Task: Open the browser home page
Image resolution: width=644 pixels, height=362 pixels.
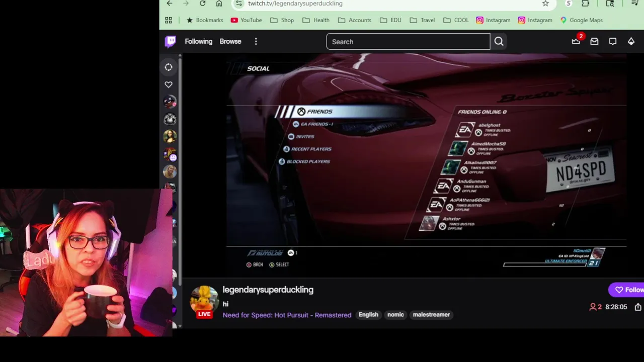Action: [219, 4]
